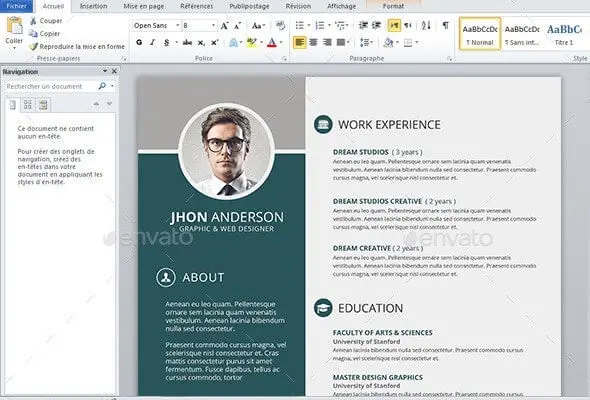590x400 pixels.
Task: Switch to the Insertion tab
Action: (x=93, y=6)
